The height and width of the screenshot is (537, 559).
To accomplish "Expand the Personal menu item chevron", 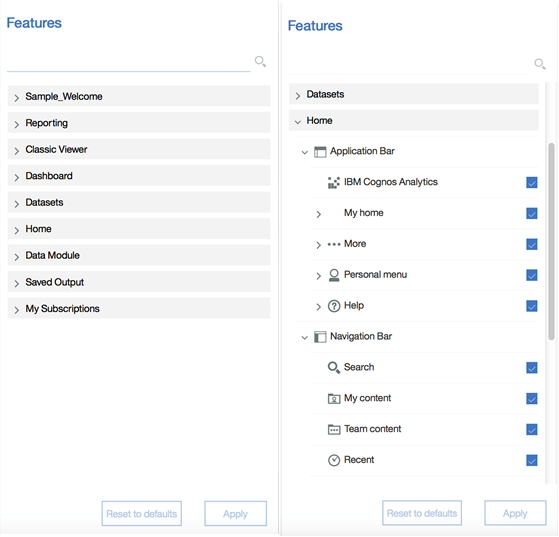I will pos(318,276).
